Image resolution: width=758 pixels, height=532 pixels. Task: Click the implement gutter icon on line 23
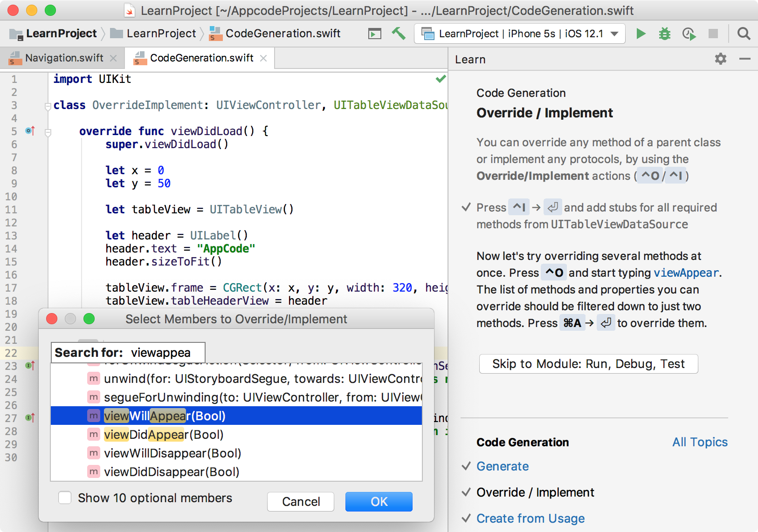pos(30,366)
